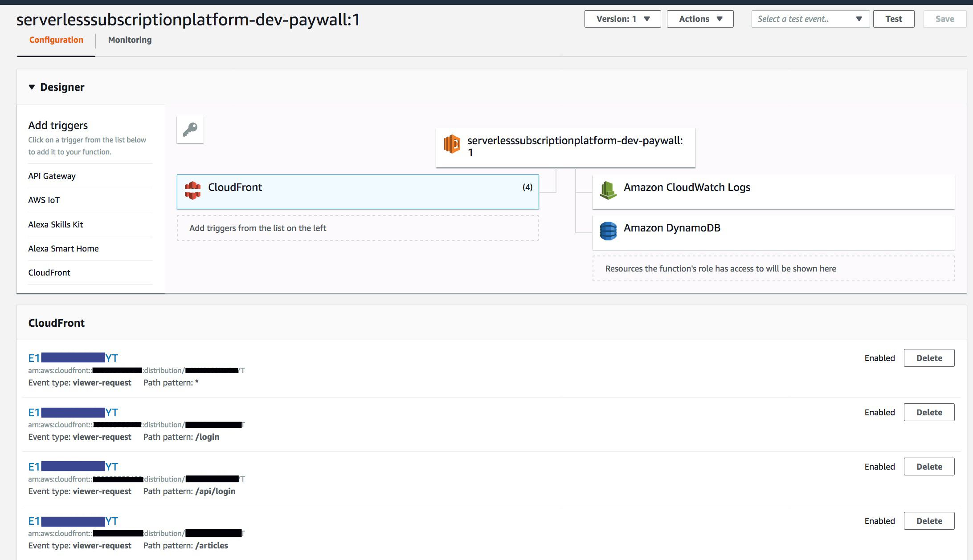Delete the /articles path pattern trigger

click(x=929, y=521)
